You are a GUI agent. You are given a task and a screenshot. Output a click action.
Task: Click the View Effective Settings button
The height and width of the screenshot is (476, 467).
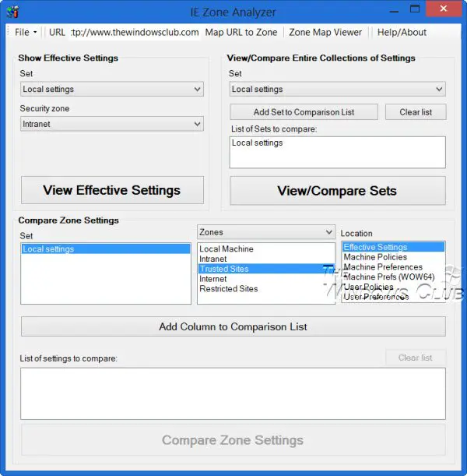point(112,190)
